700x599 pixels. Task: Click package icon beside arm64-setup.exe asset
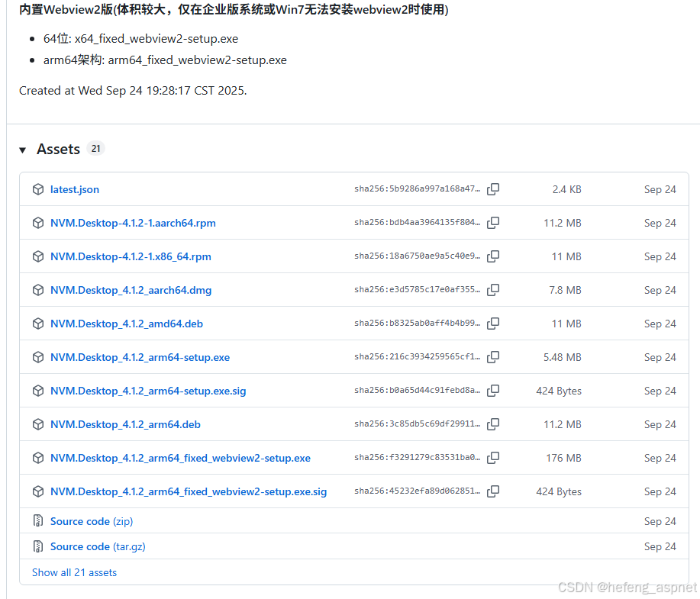click(x=38, y=357)
